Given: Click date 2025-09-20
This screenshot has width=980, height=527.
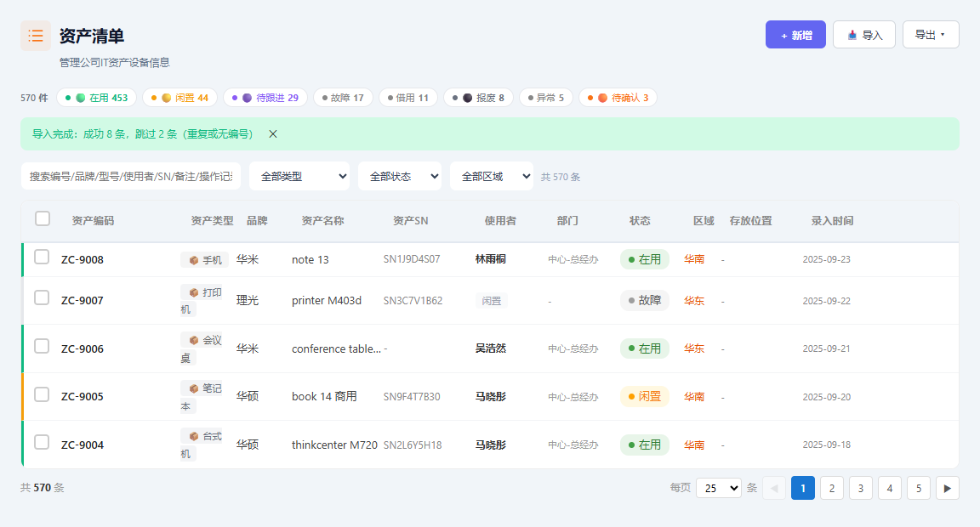Looking at the screenshot, I should tap(826, 397).
